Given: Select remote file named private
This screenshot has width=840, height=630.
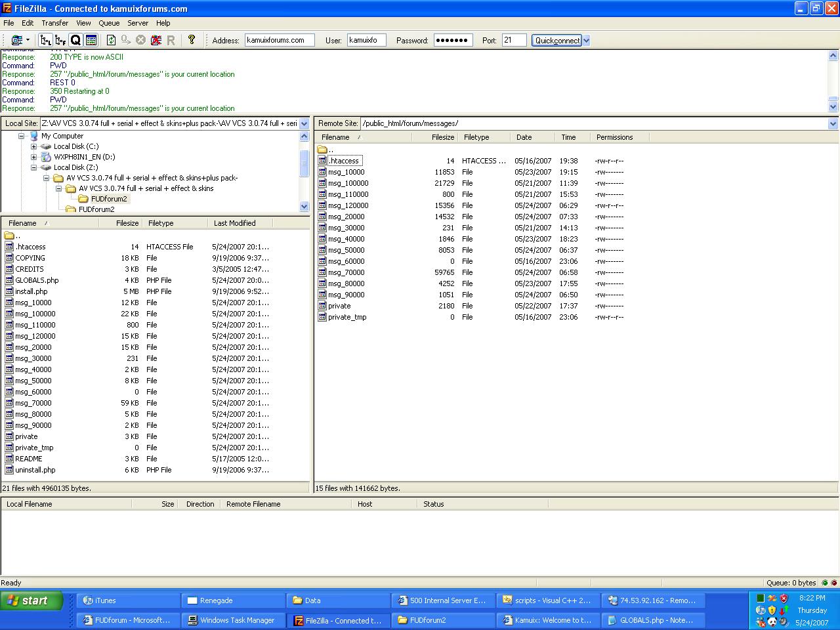Looking at the screenshot, I should click(x=339, y=306).
